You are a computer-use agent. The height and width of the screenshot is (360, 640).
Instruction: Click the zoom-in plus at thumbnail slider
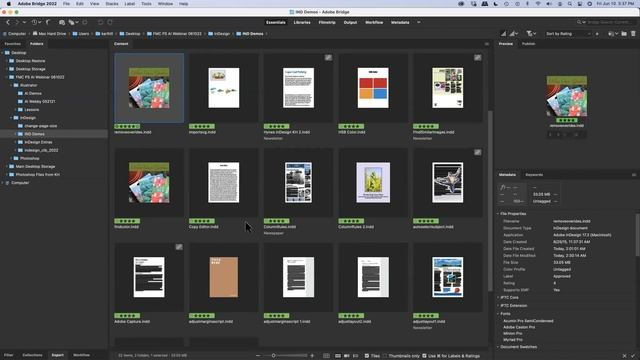[x=312, y=356]
